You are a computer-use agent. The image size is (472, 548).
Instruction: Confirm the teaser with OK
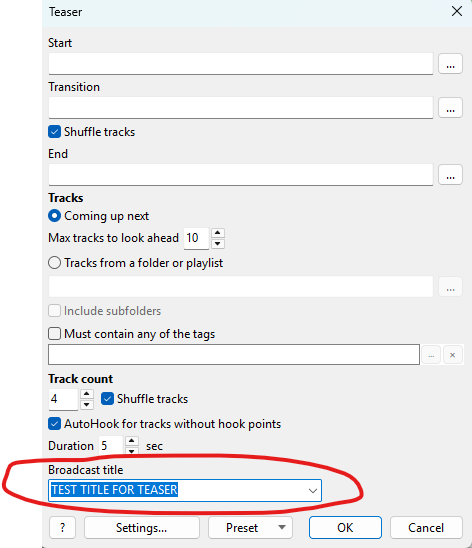(345, 527)
